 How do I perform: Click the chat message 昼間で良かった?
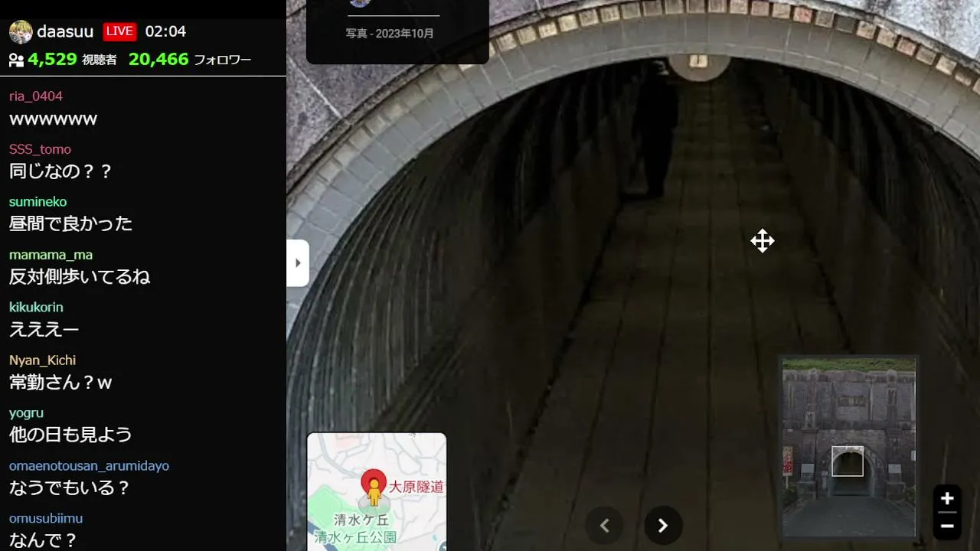click(x=70, y=224)
